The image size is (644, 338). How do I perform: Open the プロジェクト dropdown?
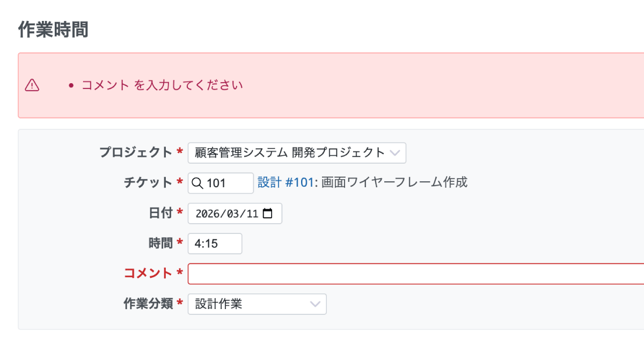coord(296,153)
